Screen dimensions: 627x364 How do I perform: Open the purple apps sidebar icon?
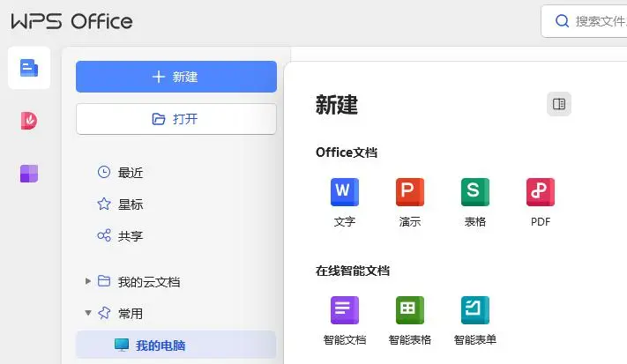(x=29, y=174)
